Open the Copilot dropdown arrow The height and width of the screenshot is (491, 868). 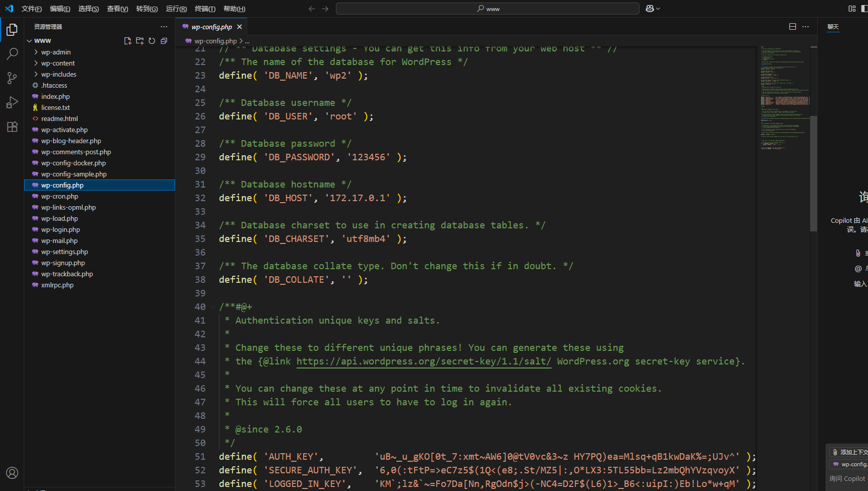pyautogui.click(x=658, y=9)
